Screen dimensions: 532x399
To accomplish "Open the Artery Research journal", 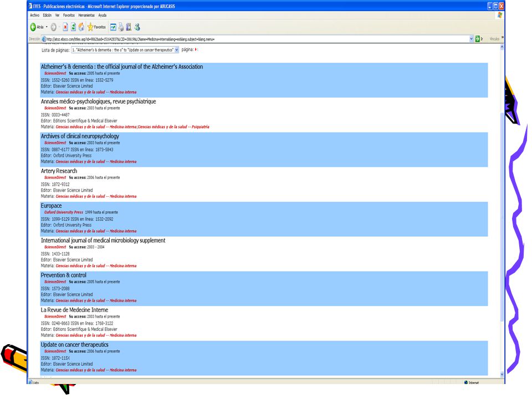I will [x=59, y=171].
